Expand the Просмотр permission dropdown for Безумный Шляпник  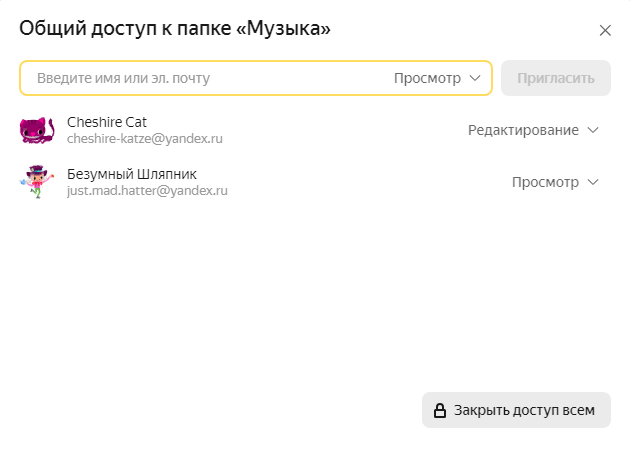click(x=545, y=182)
